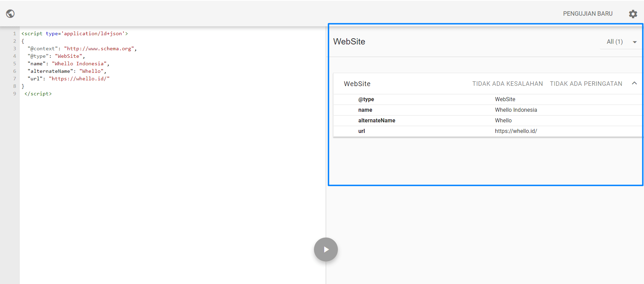Click the schema.org context URL in code

[x=99, y=49]
